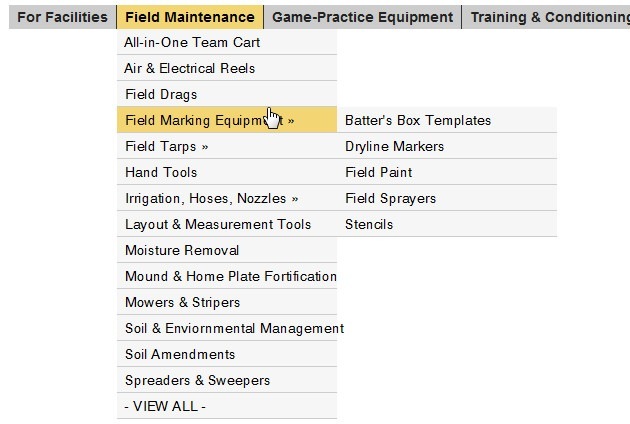The width and height of the screenshot is (630, 424).
Task: Open Batter's Box Templates submenu item
Action: [418, 121]
